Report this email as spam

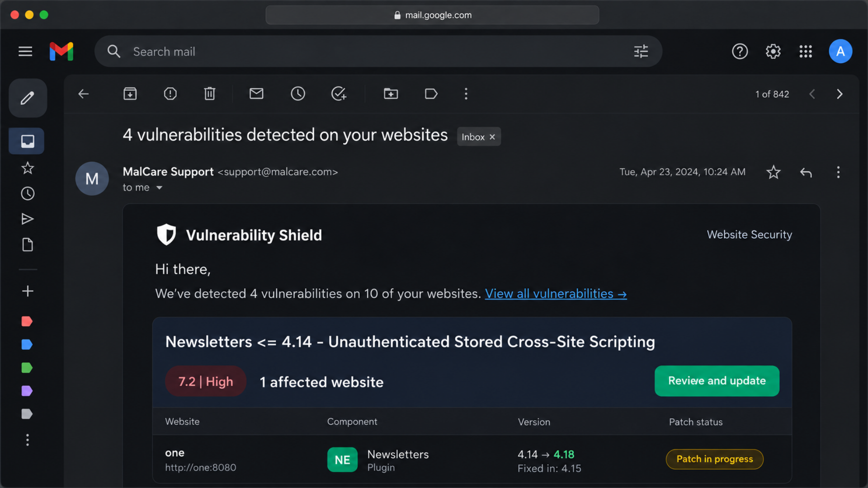pyautogui.click(x=170, y=94)
